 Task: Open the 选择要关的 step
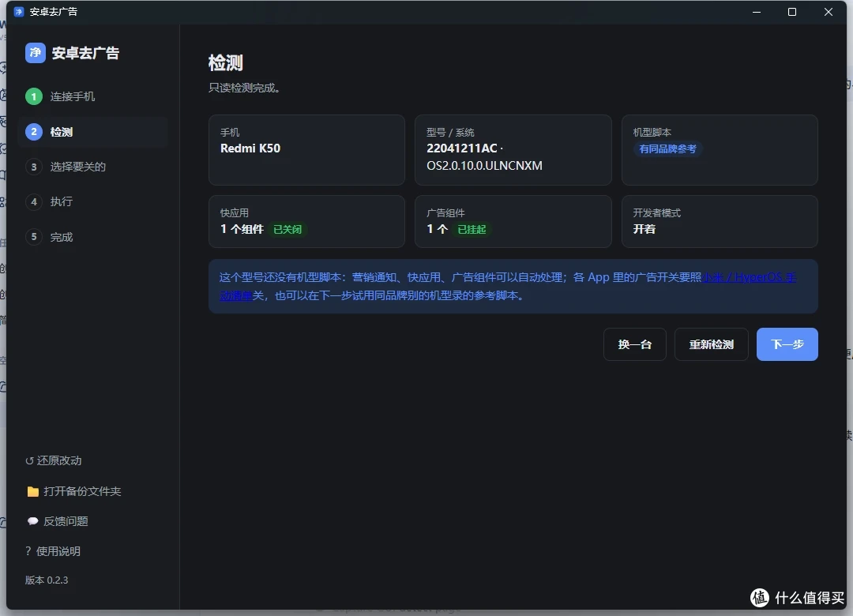click(92, 167)
